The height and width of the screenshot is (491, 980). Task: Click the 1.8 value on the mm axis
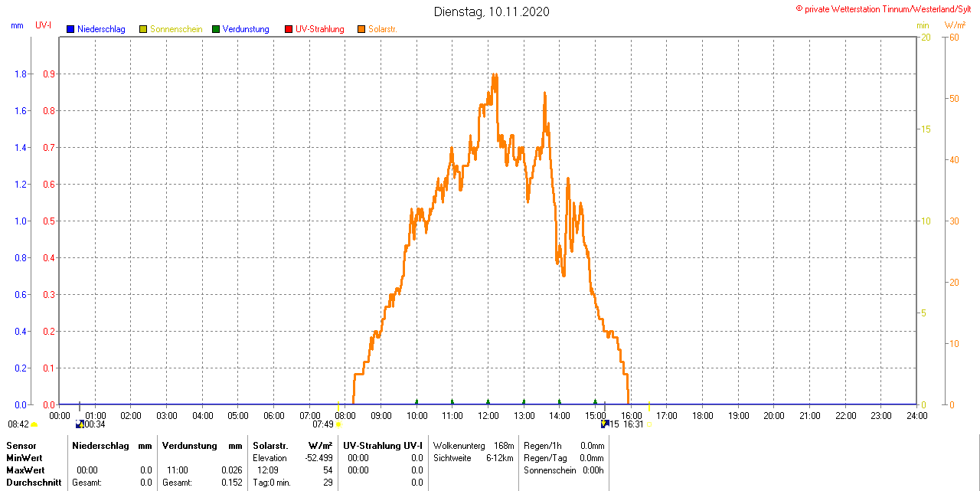pos(21,74)
